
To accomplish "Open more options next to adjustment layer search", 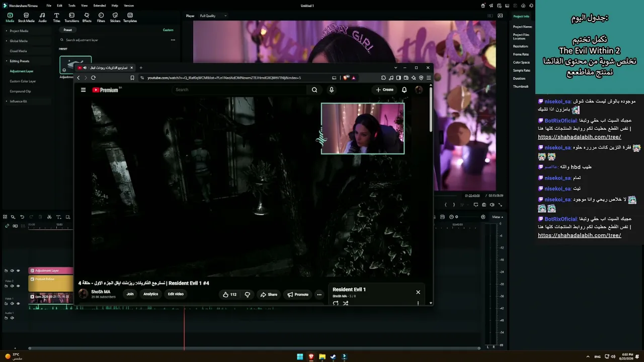I will tap(173, 40).
